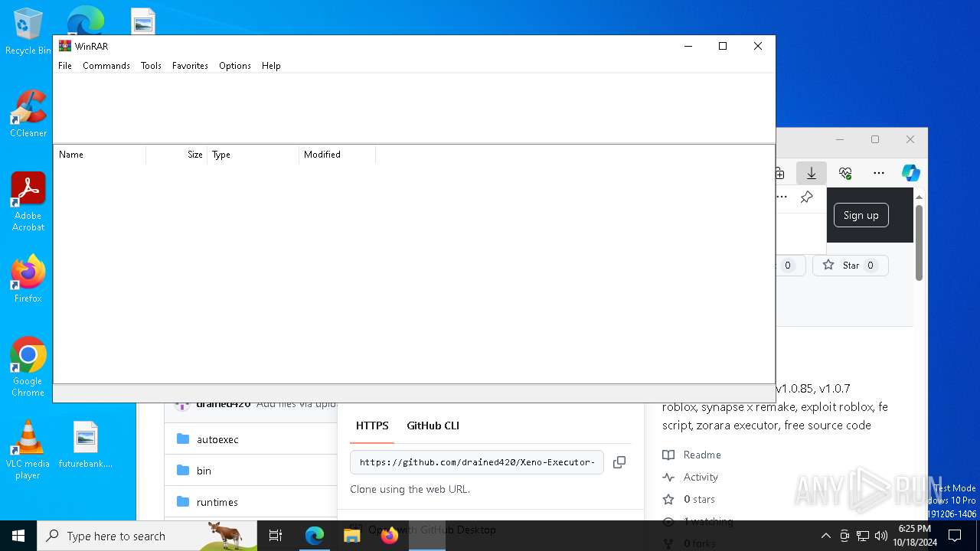Open Firefox from the taskbar
980x551 pixels.
coord(390,536)
